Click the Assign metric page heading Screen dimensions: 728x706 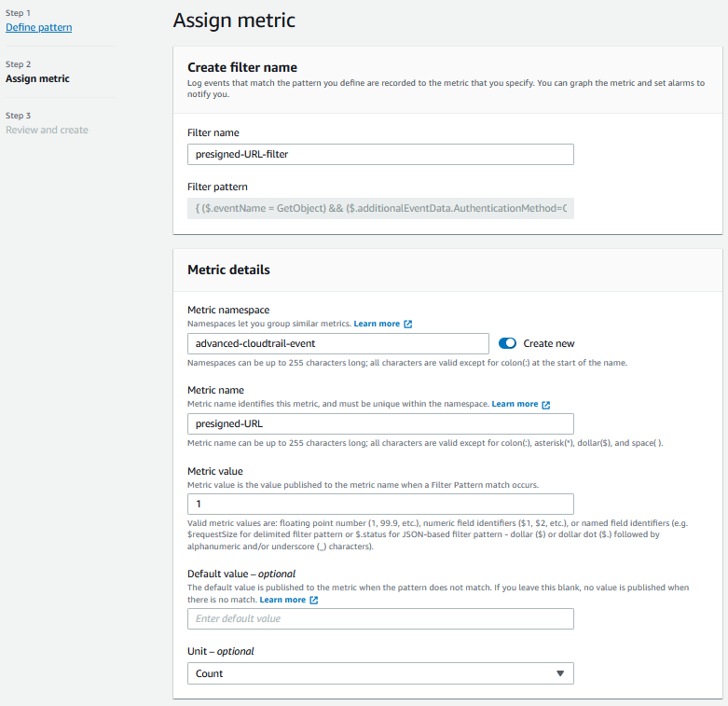click(x=234, y=21)
